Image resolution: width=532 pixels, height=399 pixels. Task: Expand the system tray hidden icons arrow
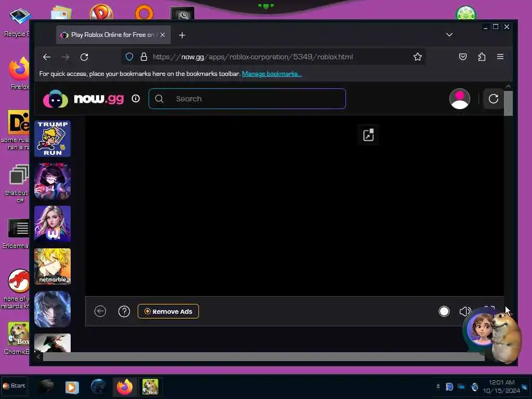[438, 386]
